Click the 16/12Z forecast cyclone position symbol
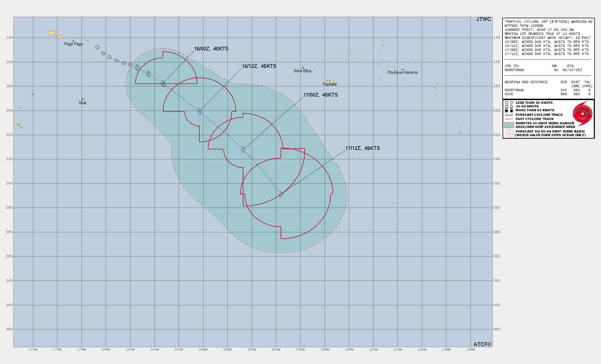 coord(199,111)
